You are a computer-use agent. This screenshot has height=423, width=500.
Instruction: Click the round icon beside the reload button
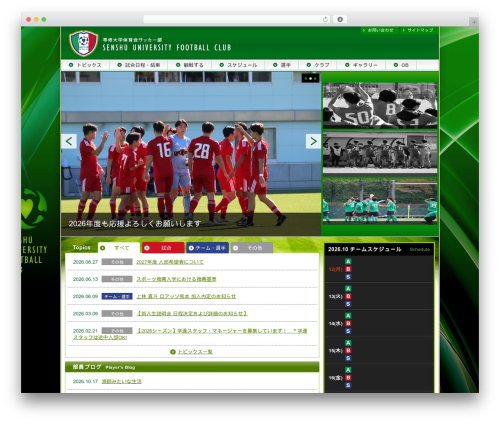click(x=340, y=19)
